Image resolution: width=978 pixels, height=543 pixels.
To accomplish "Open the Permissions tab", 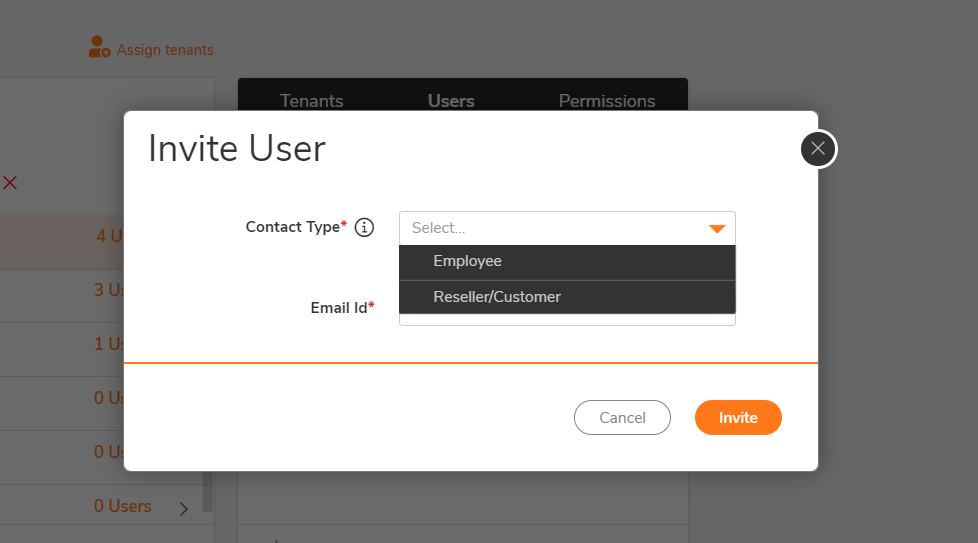I will click(x=607, y=101).
